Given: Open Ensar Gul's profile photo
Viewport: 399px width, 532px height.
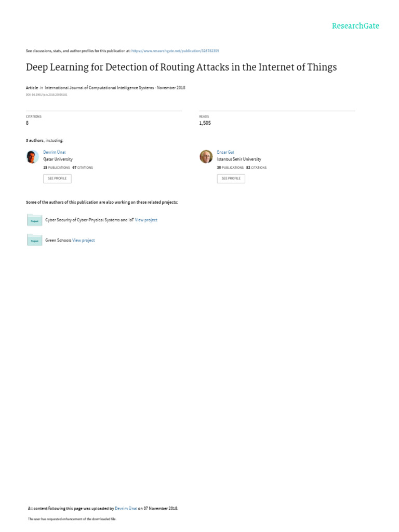Looking at the screenshot, I should (206, 157).
